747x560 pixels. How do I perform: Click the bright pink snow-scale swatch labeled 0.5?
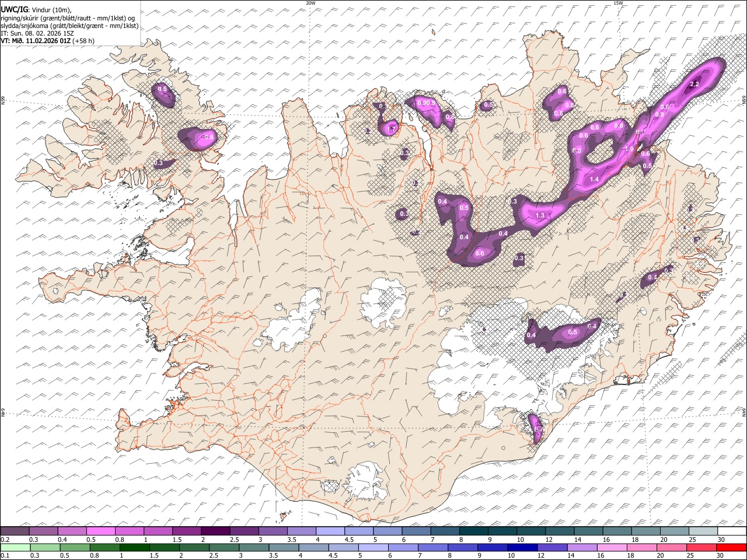(x=101, y=531)
